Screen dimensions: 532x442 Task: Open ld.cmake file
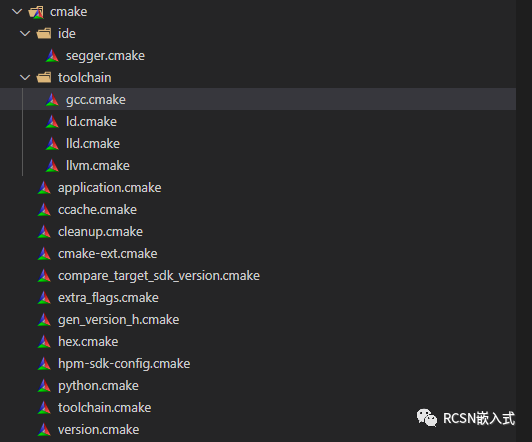coord(258,122)
